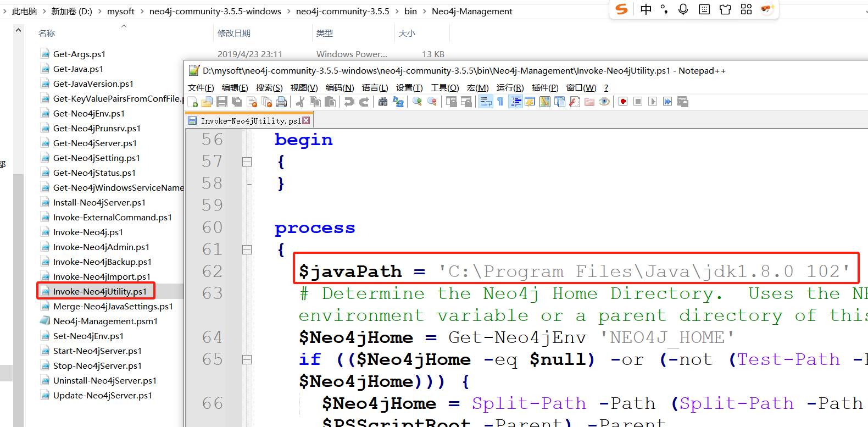Select Invoke-Neo4jUtility.ps1 in file list
The width and height of the screenshot is (868, 427).
tap(99, 291)
